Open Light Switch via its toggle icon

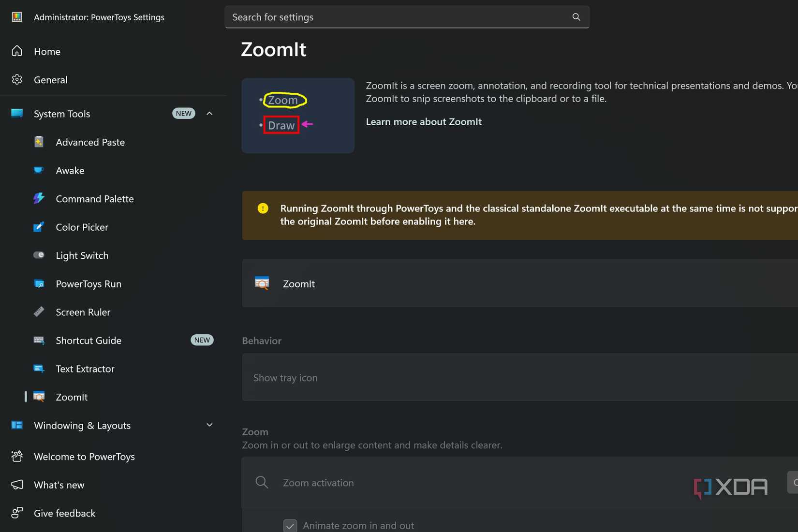(39, 255)
